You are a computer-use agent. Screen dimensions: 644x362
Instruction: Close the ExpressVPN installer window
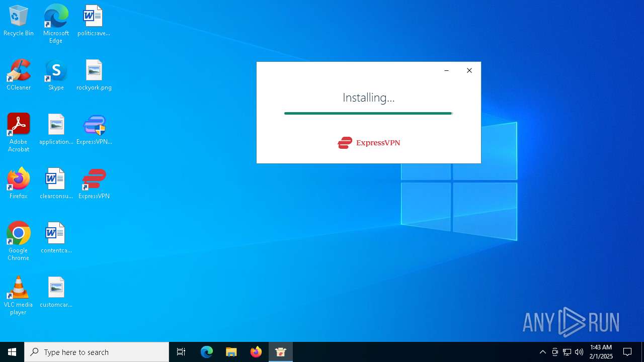point(469,70)
